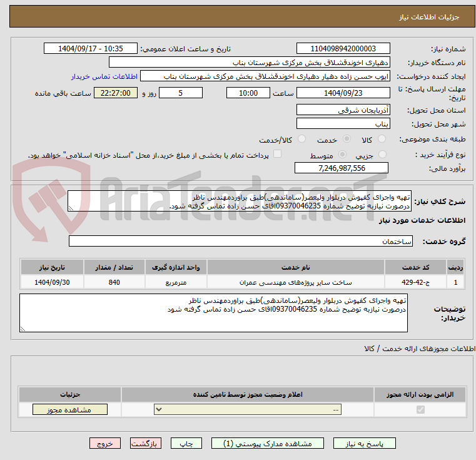The width and height of the screenshot is (476, 460).
Task: Toggle the اسناد خزانه اسلامی payment checkbox
Action: pos(277,154)
